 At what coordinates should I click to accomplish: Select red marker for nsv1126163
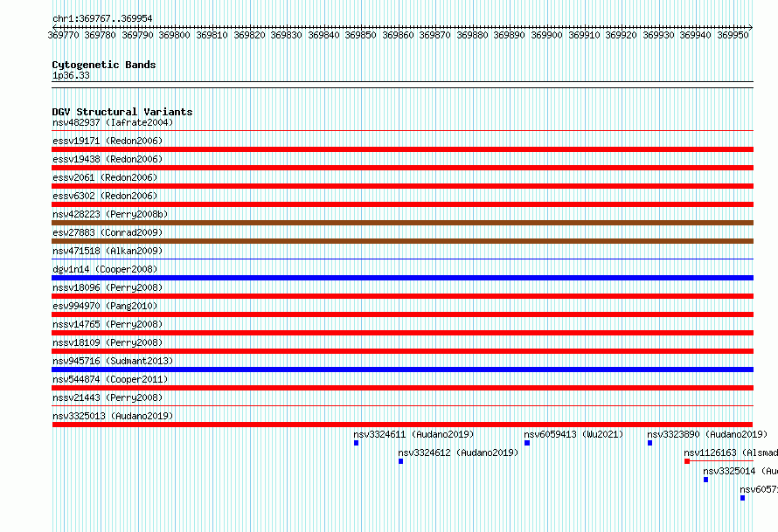[687, 461]
